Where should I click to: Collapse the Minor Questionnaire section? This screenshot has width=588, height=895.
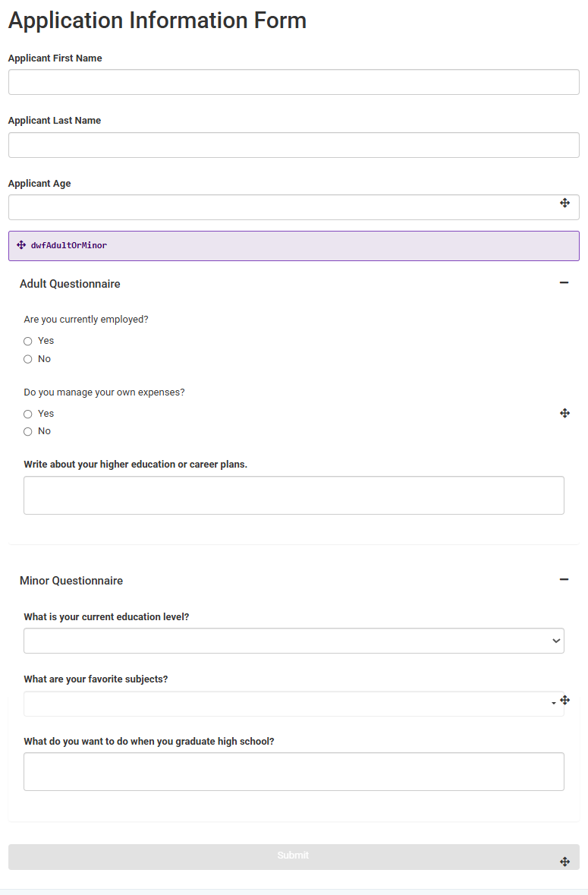[564, 580]
